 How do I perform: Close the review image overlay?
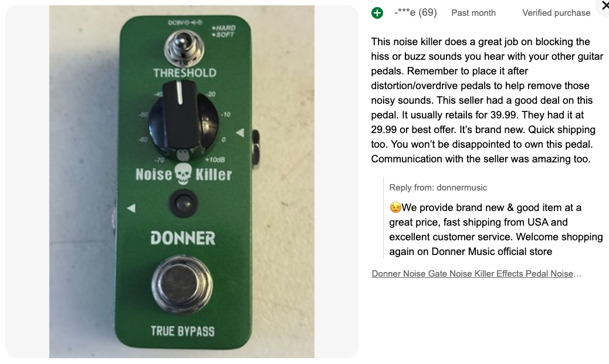[604, 6]
